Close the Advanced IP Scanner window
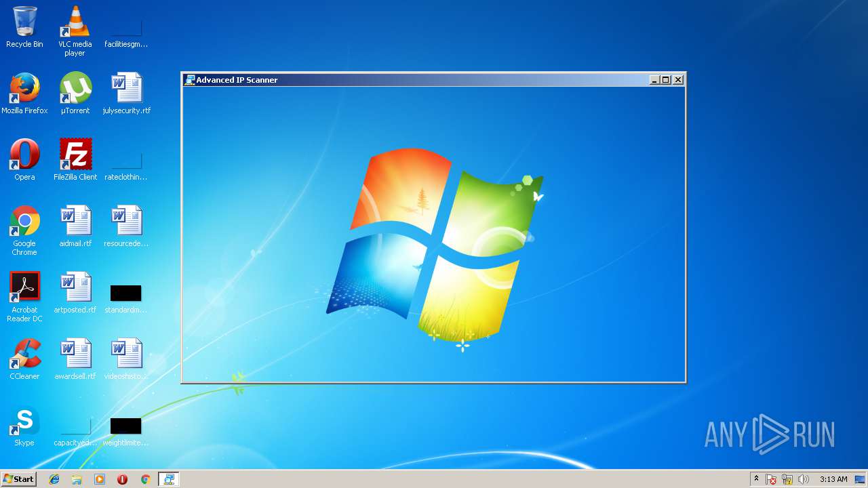 [678, 80]
